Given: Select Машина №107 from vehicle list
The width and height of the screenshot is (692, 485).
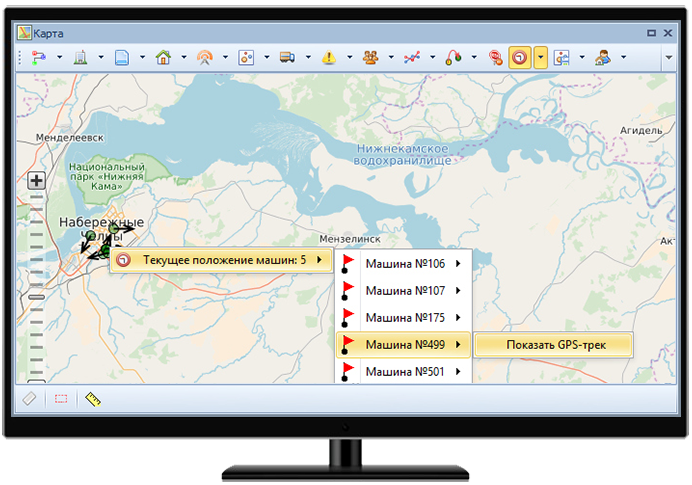Looking at the screenshot, I should 404,291.
